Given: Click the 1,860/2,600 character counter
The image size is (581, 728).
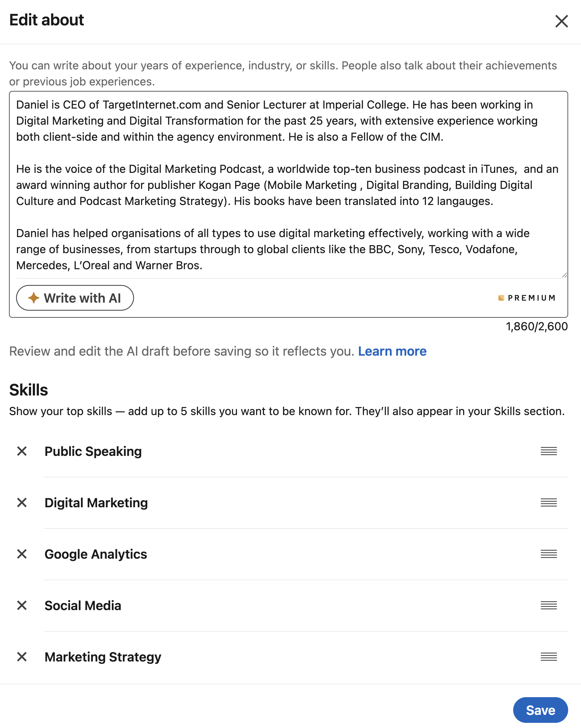Looking at the screenshot, I should coord(536,326).
